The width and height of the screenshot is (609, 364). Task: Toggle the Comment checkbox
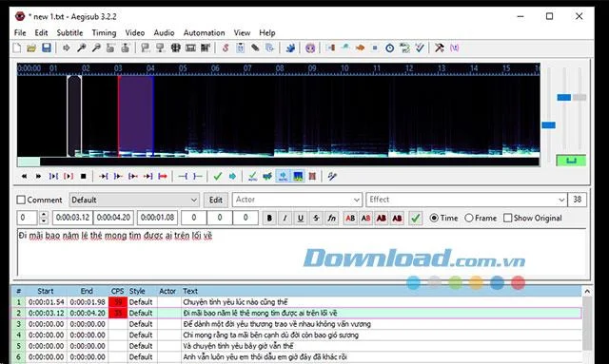[x=21, y=200]
